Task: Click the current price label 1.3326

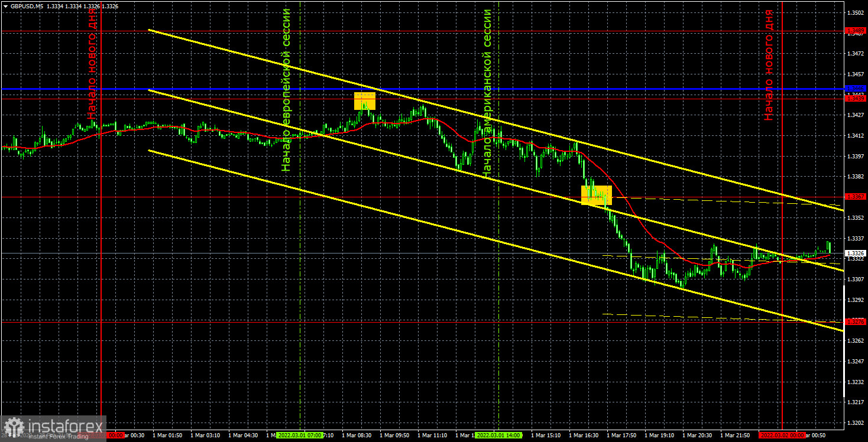Action: pyautogui.click(x=856, y=253)
